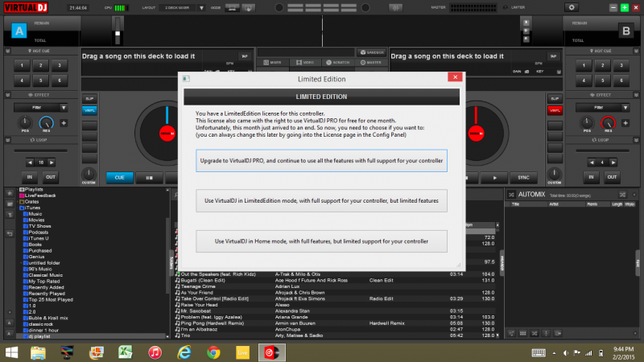
Task: Set loop IN point on deck A
Action: (x=30, y=177)
